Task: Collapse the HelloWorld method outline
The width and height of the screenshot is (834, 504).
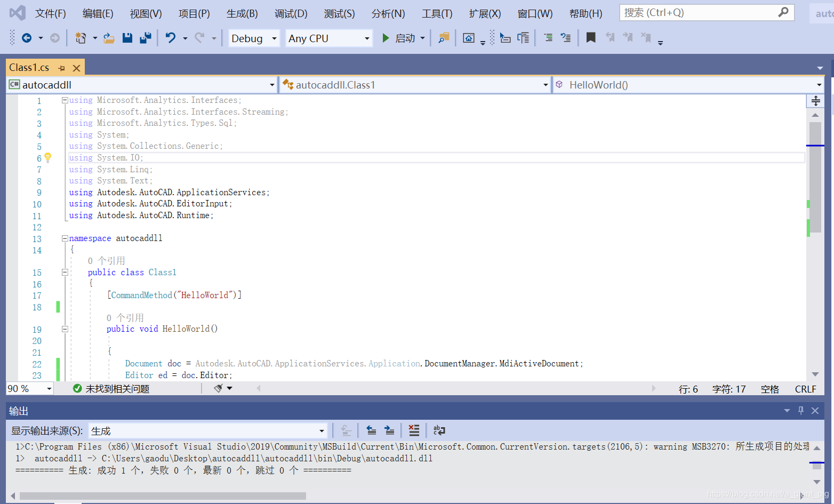Action: tap(65, 329)
